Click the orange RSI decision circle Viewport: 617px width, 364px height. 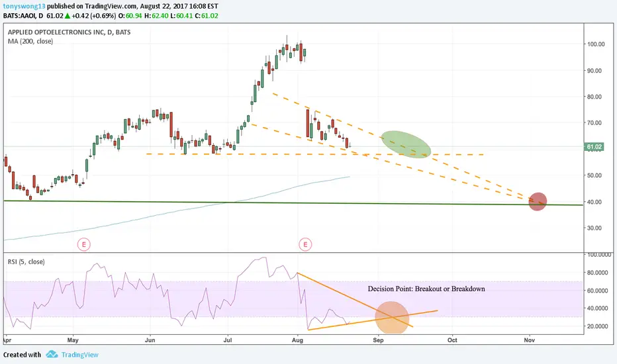pos(392,318)
